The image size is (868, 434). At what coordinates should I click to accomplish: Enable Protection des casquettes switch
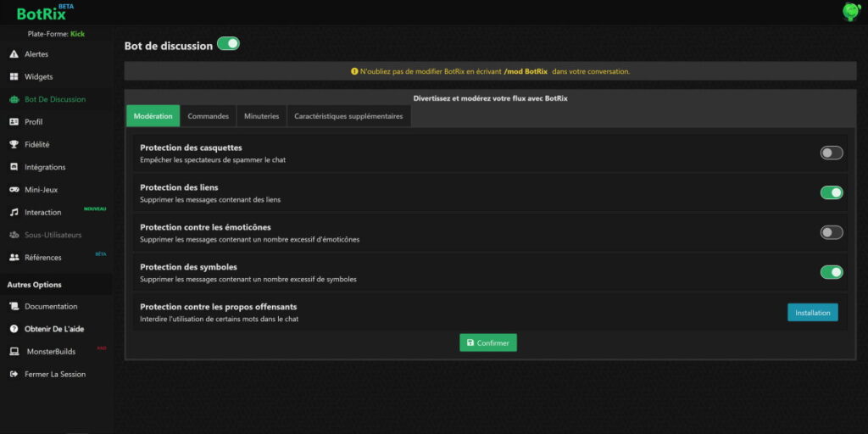pos(832,153)
